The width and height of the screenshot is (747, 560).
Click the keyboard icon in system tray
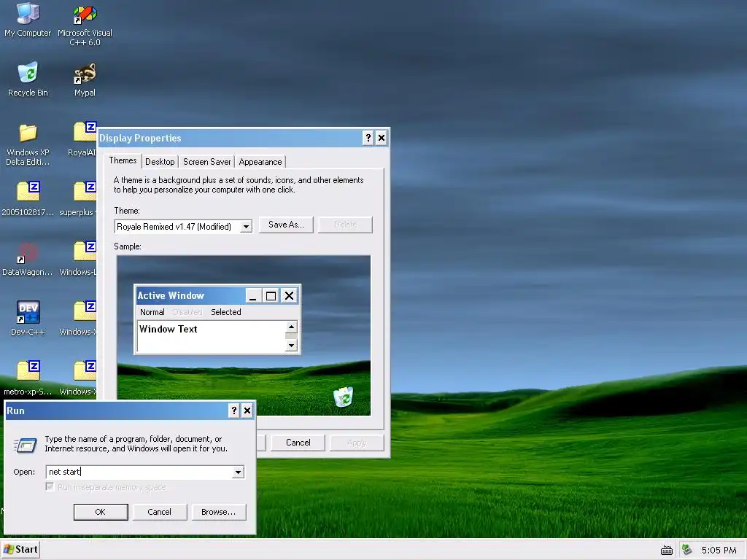pos(667,551)
